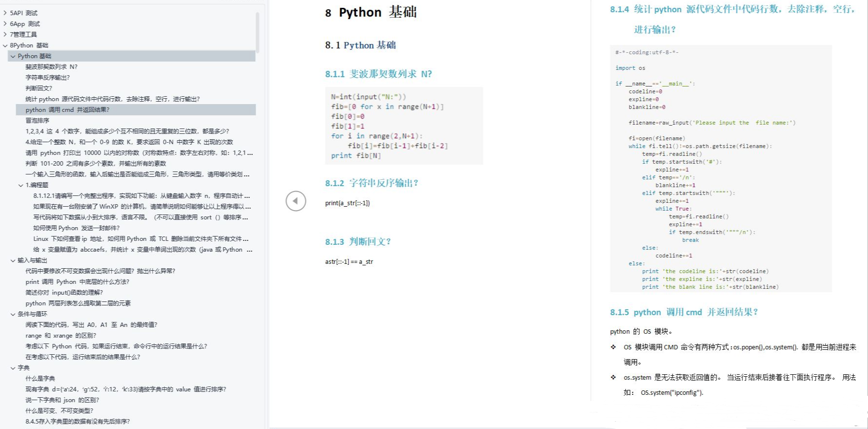The width and height of the screenshot is (868, 429).
Task: Collapse the 1.编程题 subsection
Action: coord(21,185)
